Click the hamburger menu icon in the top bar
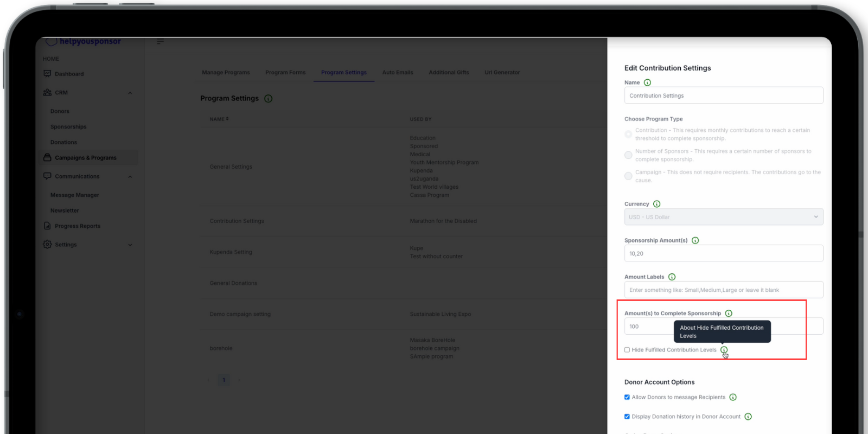The height and width of the screenshot is (434, 868). (x=160, y=41)
